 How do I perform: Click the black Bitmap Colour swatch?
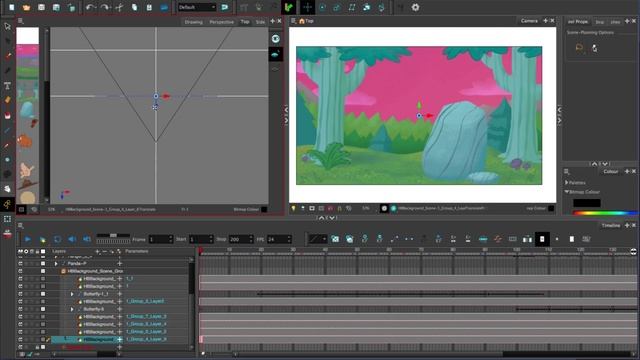(587, 203)
